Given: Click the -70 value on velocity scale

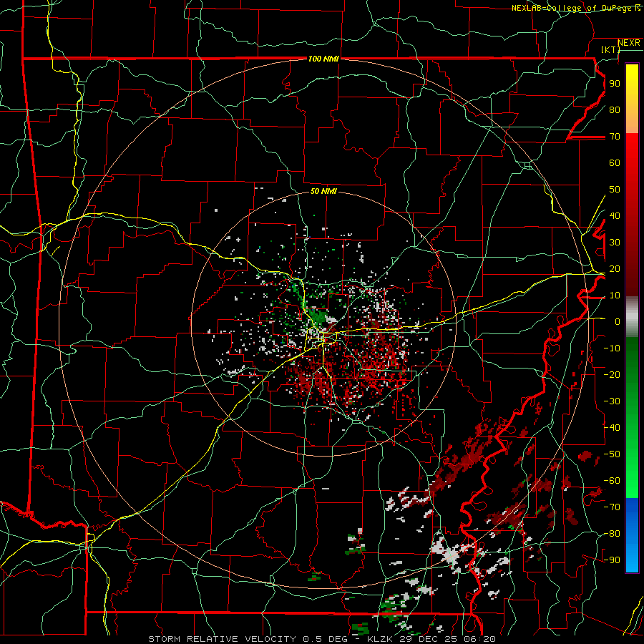Looking at the screenshot, I should coord(612,507).
